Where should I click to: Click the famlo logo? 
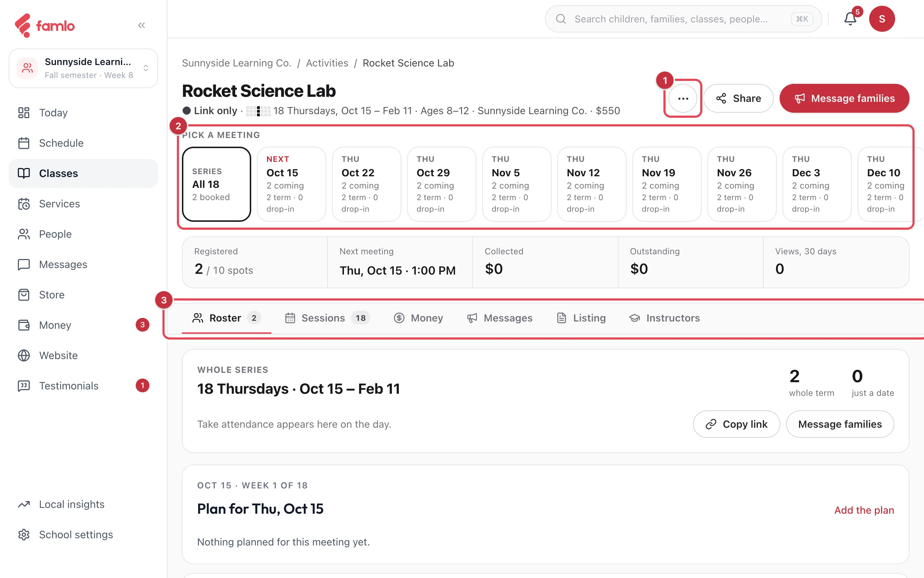(45, 26)
